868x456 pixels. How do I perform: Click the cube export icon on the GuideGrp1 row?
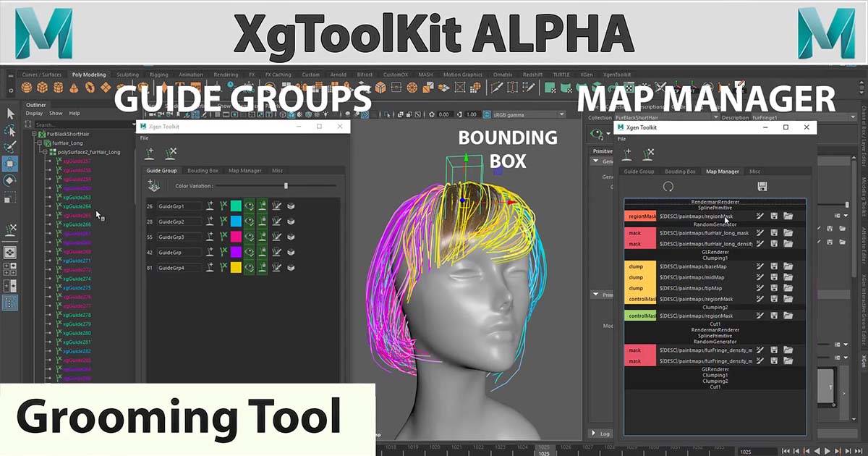point(291,206)
